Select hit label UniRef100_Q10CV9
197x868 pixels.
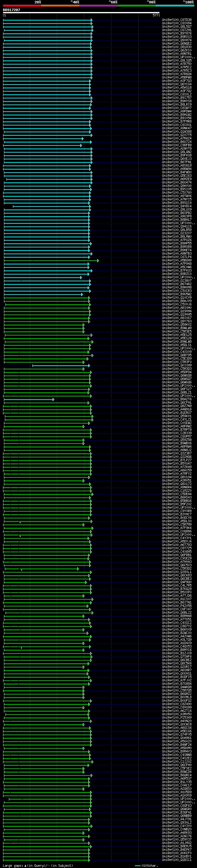click(177, 297)
